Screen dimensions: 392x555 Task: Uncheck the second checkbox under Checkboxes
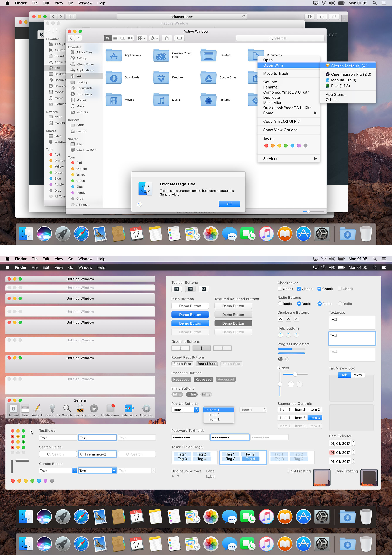299,289
